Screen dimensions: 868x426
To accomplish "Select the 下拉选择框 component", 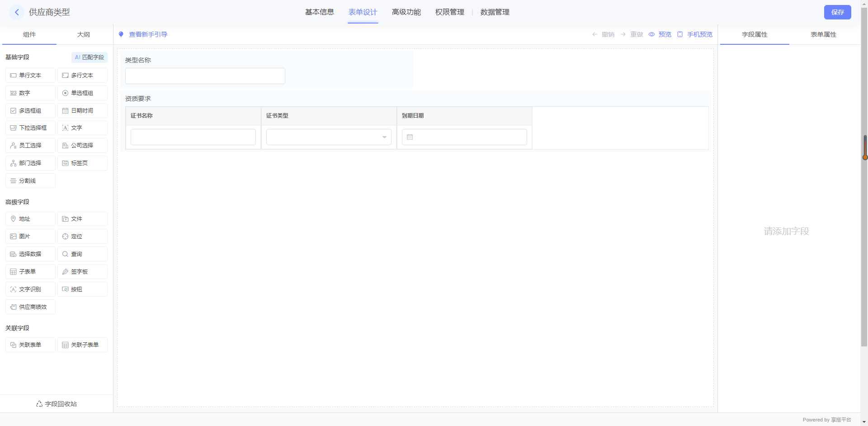I will pos(30,128).
